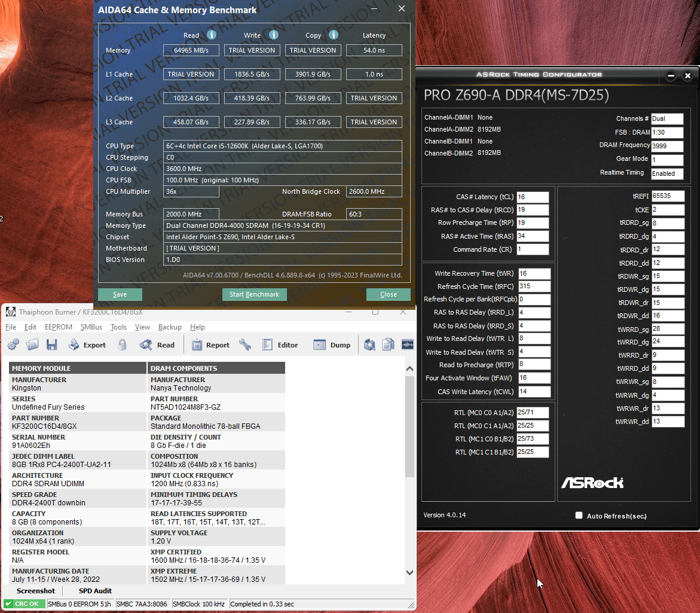This screenshot has width=700, height=613.
Task: Click the Save button in AIDA64
Action: [x=120, y=294]
